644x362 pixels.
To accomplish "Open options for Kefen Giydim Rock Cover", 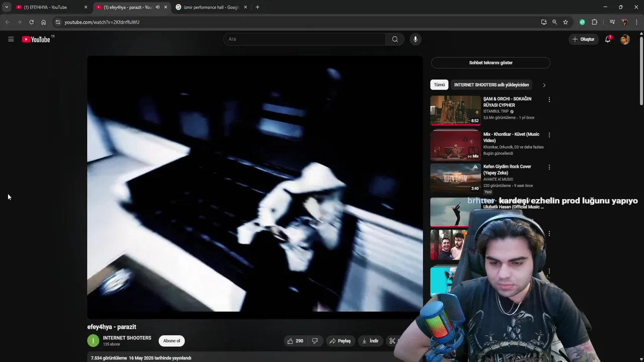I will (x=549, y=167).
